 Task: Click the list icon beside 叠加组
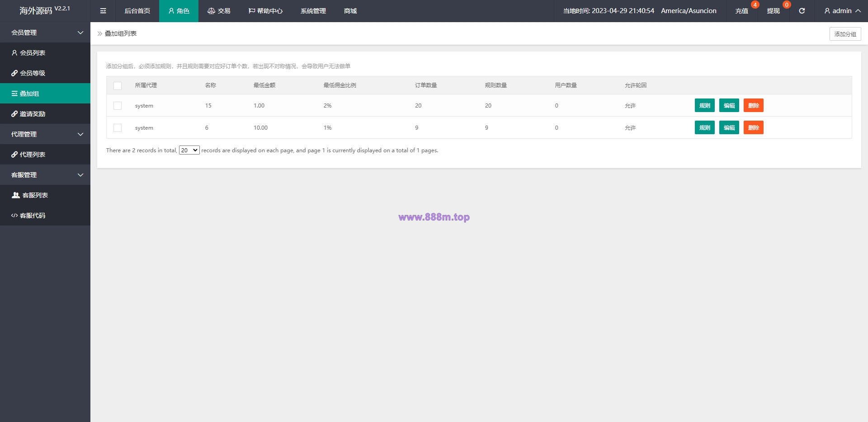(14, 94)
